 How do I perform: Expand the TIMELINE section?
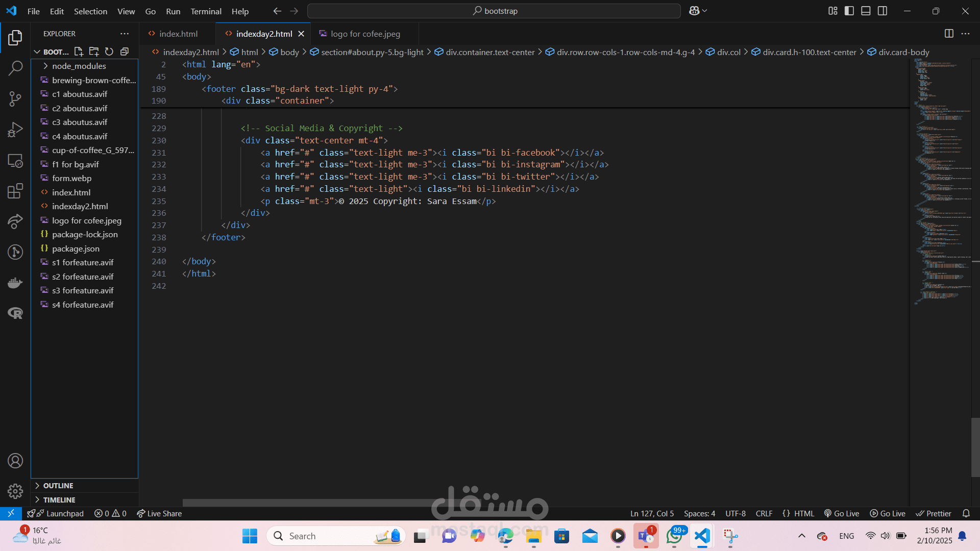59,500
